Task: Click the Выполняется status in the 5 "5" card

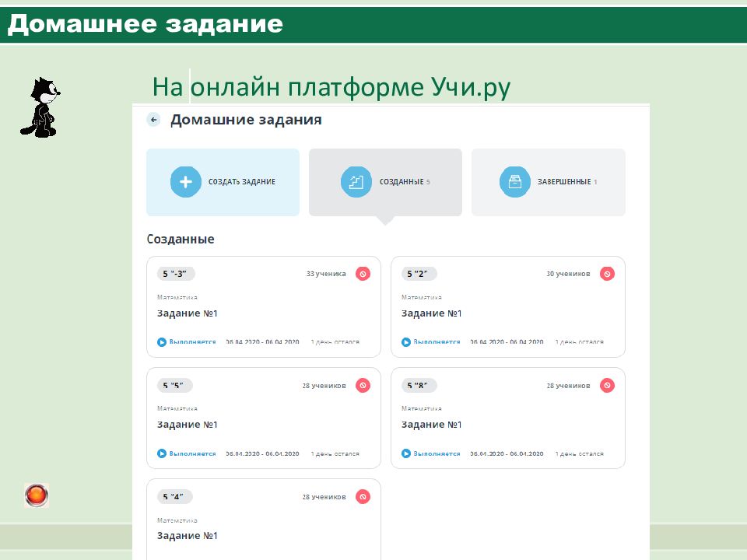Action: pos(192,453)
